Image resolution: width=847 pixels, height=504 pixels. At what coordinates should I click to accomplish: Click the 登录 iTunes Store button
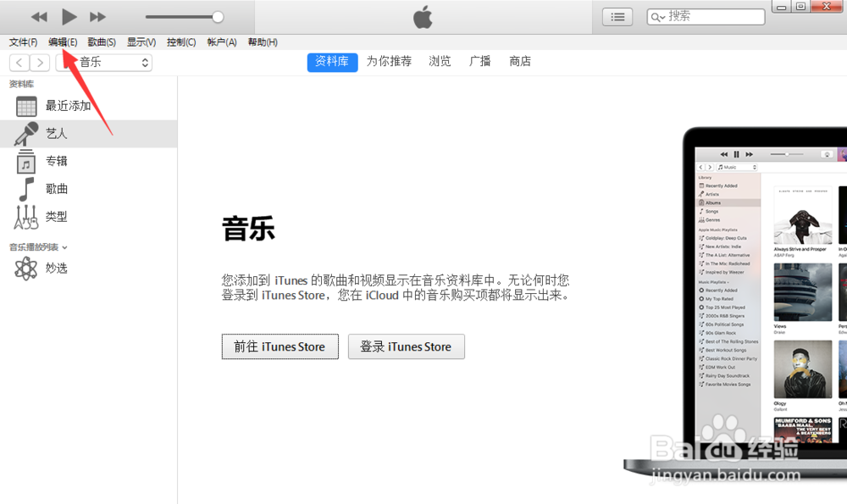point(406,346)
